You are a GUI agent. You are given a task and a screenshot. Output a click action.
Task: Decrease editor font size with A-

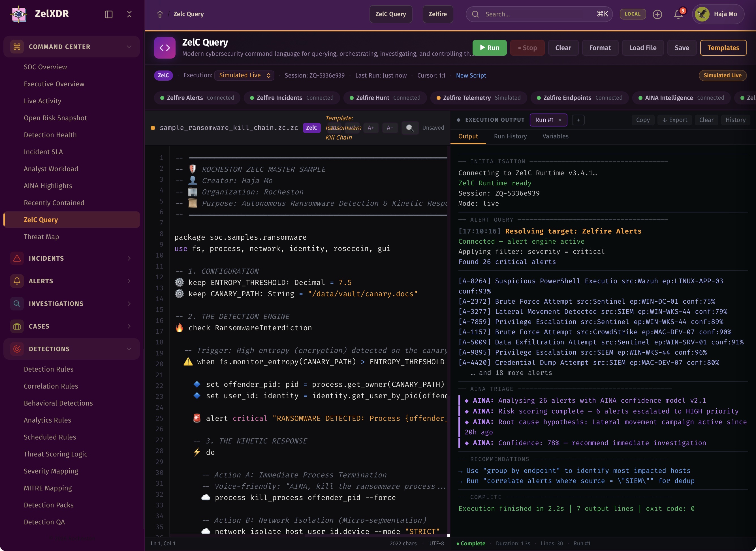[x=390, y=128]
